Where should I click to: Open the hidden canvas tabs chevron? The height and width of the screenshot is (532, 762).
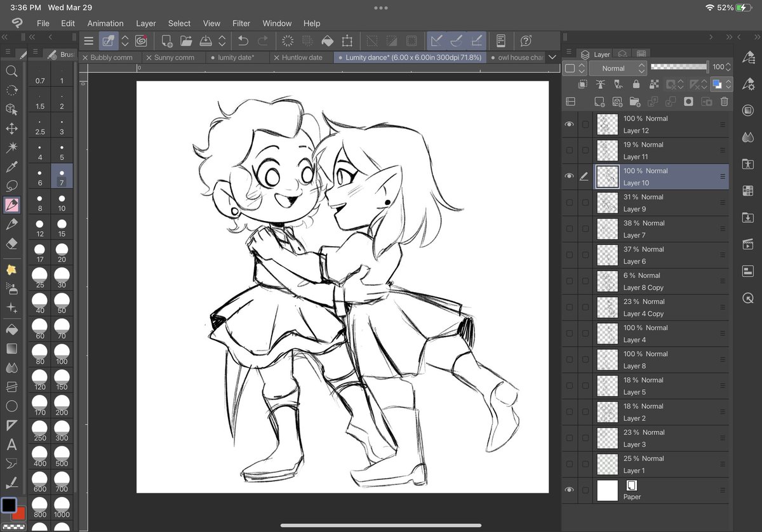(552, 57)
